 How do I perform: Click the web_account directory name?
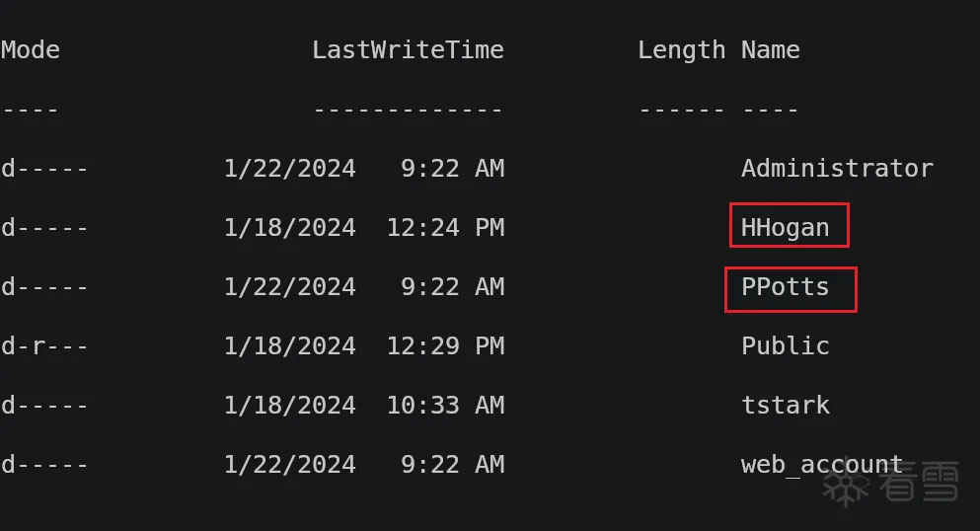click(x=822, y=464)
